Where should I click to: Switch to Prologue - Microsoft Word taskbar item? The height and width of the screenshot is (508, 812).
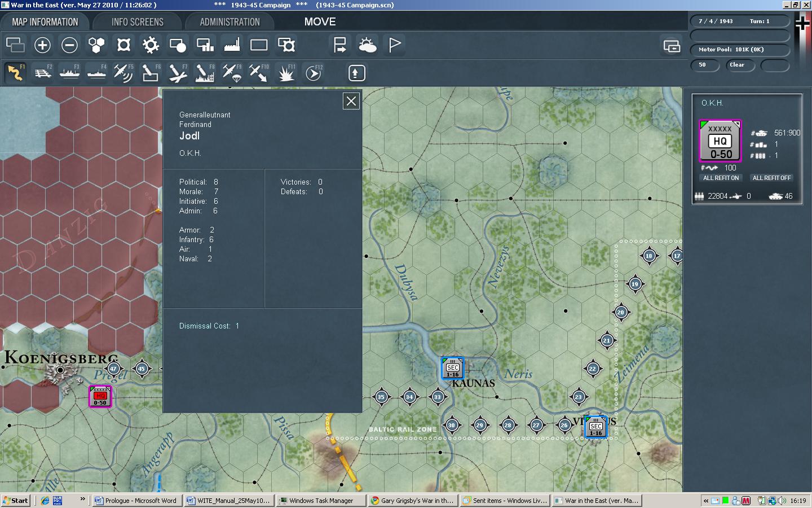click(136, 500)
